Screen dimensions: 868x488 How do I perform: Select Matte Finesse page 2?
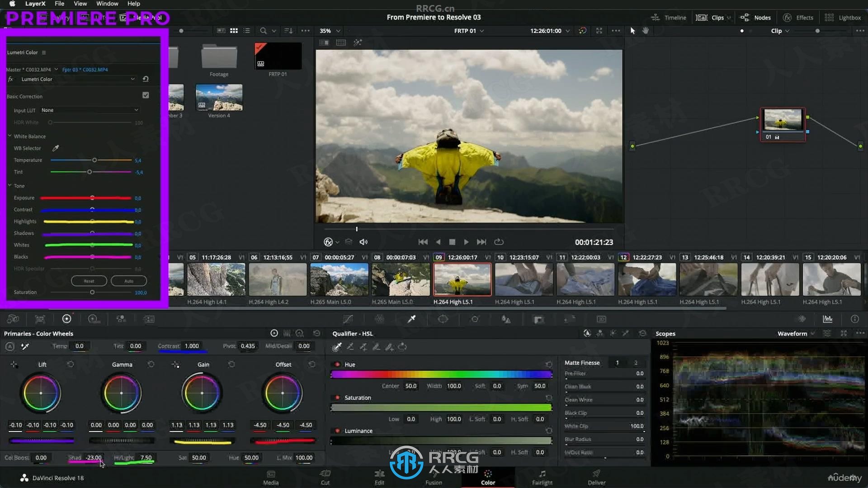click(636, 363)
